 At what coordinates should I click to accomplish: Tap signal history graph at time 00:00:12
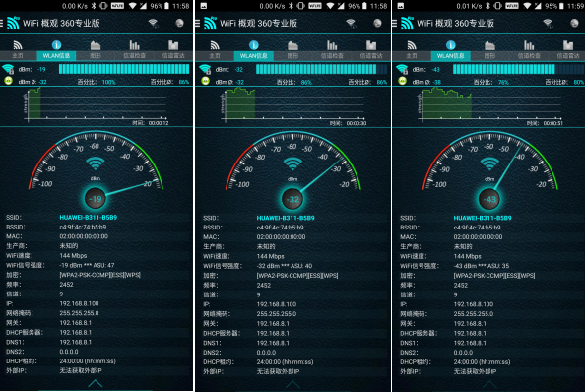pyautogui.click(x=97, y=106)
